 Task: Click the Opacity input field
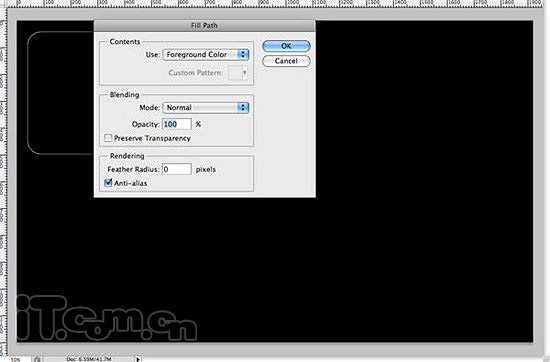177,124
